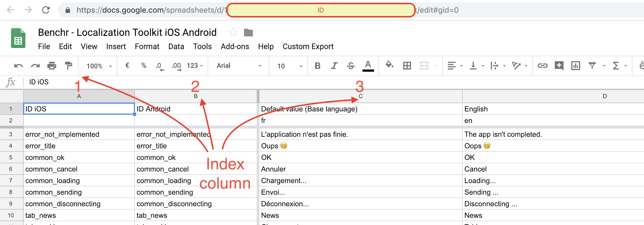Open the text rotation dropdown
This screenshot has height=225, width=644.
click(519, 66)
